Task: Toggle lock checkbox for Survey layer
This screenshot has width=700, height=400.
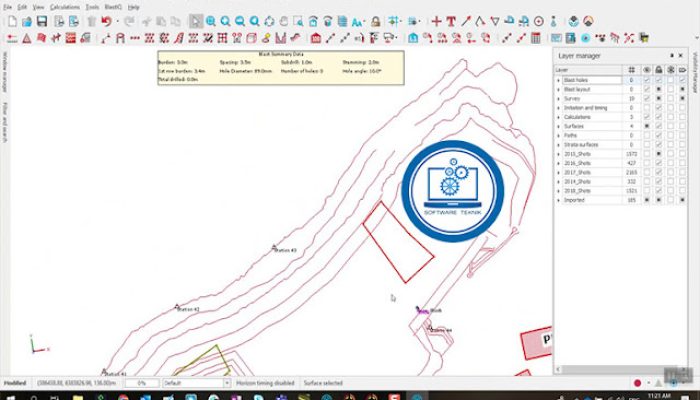Action: coord(658,98)
